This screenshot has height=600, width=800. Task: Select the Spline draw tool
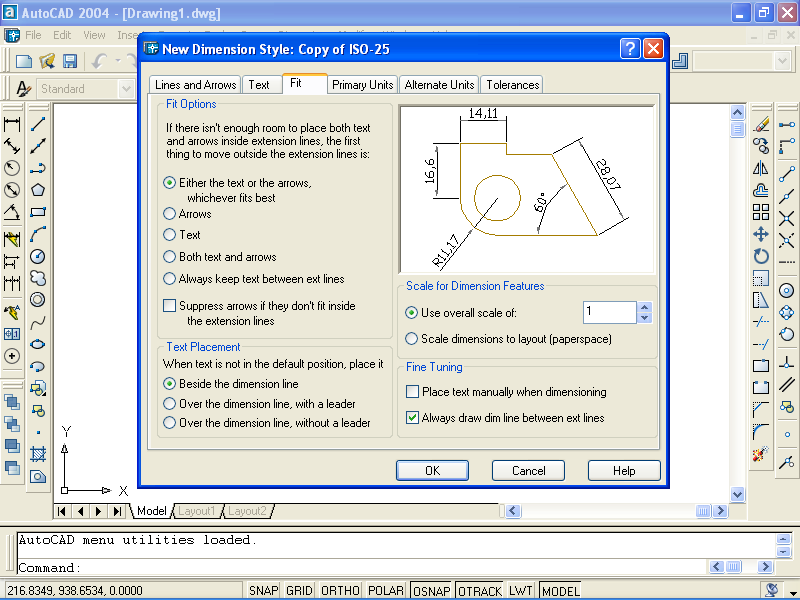38,322
